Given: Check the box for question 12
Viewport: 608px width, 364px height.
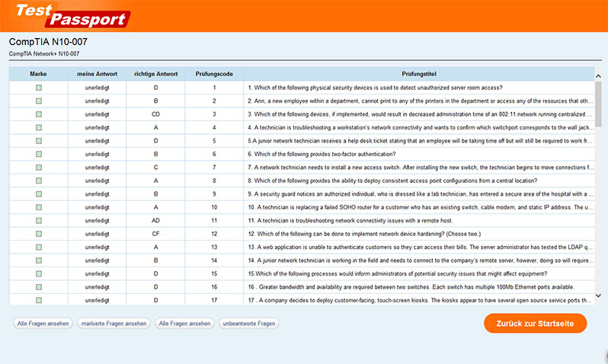Looking at the screenshot, I should tap(39, 234).
